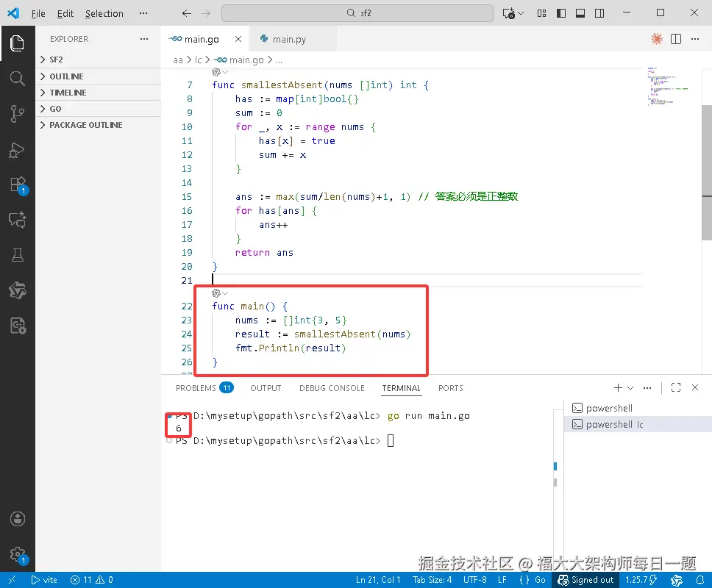Open the Manage gear icon

coord(18,554)
